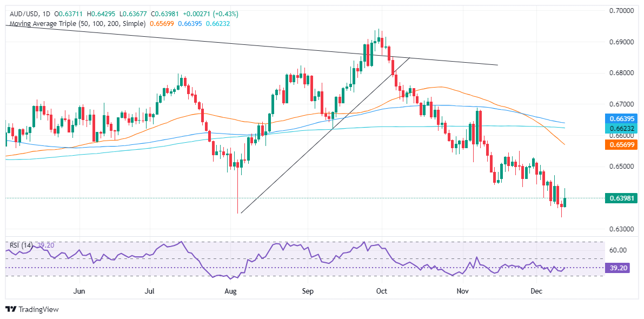
Task: Select the Oct label on time axis
Action: (x=382, y=291)
